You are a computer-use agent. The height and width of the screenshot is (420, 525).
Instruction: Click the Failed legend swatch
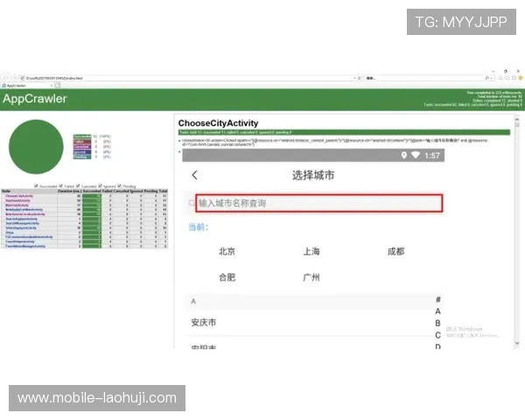click(x=82, y=142)
